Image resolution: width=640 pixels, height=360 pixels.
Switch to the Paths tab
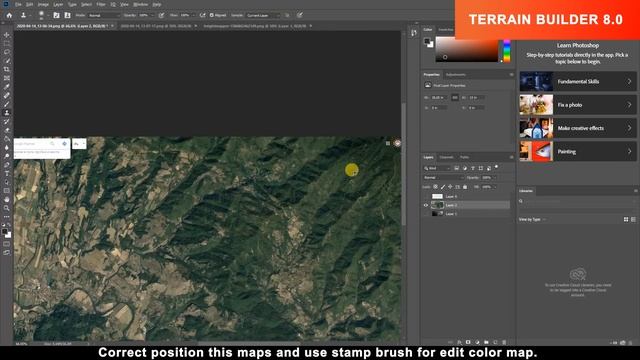[x=464, y=157]
